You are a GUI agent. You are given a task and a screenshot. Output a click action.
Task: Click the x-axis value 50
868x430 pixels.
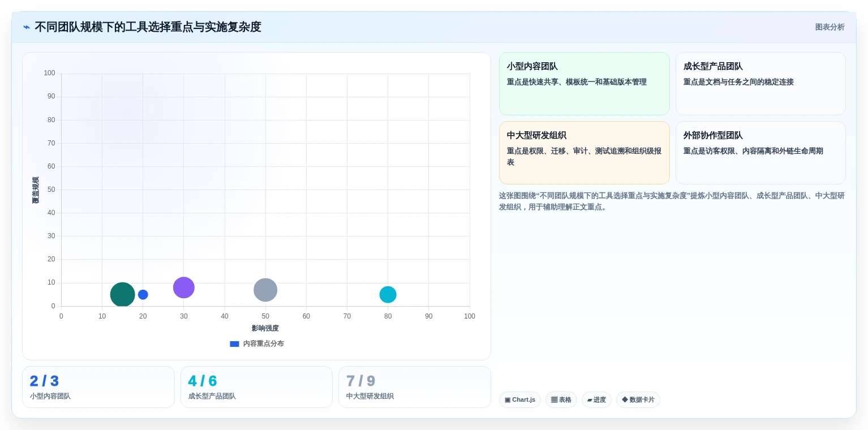(x=265, y=316)
